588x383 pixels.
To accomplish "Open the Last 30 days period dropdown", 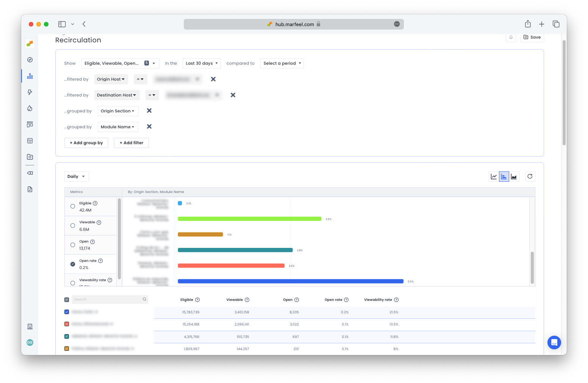I will click(x=202, y=63).
